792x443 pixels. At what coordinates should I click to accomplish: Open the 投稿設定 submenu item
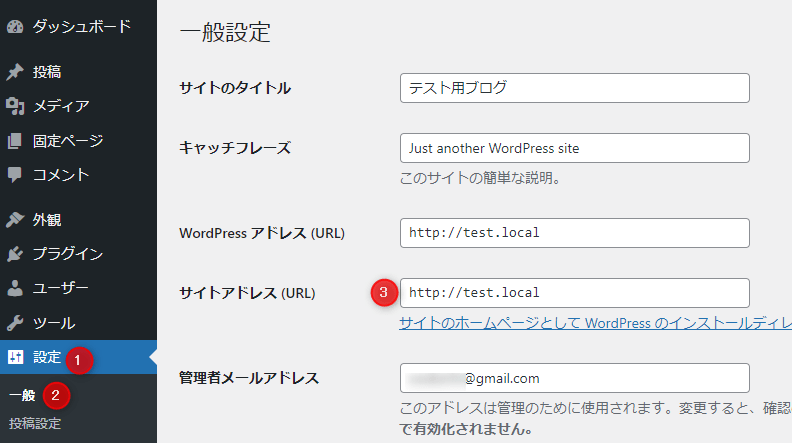[x=35, y=423]
